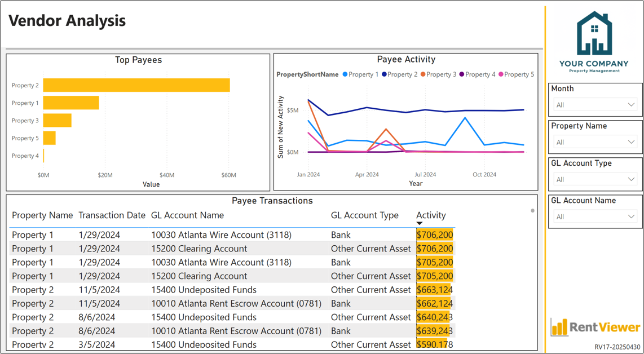Click the Property 4 label in Top Payees

coord(25,156)
